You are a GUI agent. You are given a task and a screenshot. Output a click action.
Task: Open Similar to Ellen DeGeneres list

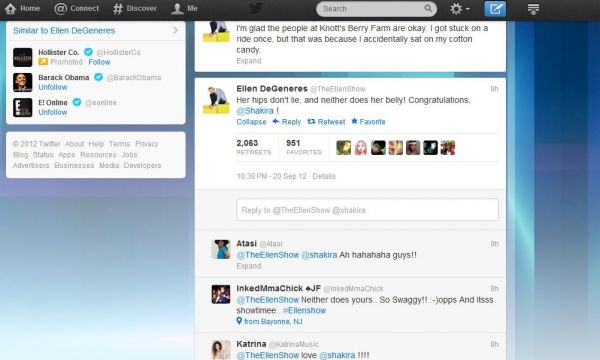[x=64, y=31]
